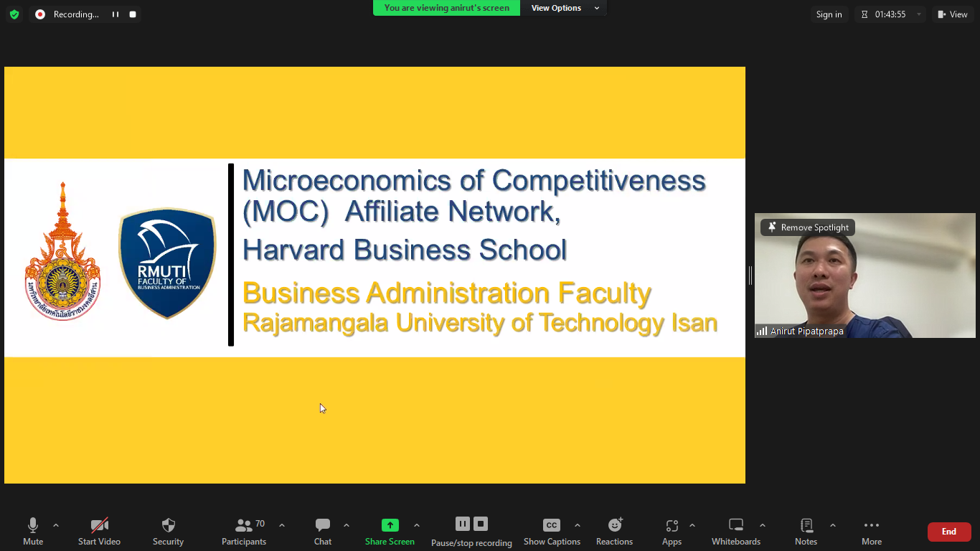Screen dimensions: 980x551
Task: Click the Sign in button
Action: [829, 14]
